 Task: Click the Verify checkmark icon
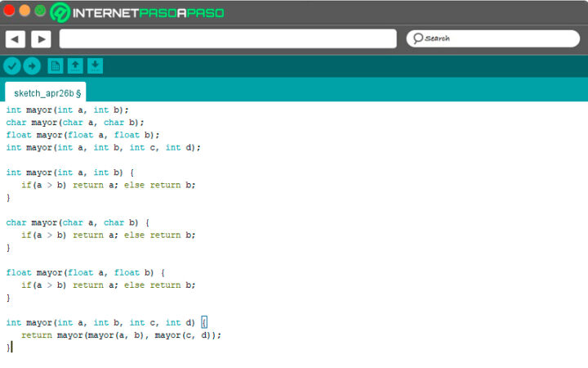click(x=11, y=66)
